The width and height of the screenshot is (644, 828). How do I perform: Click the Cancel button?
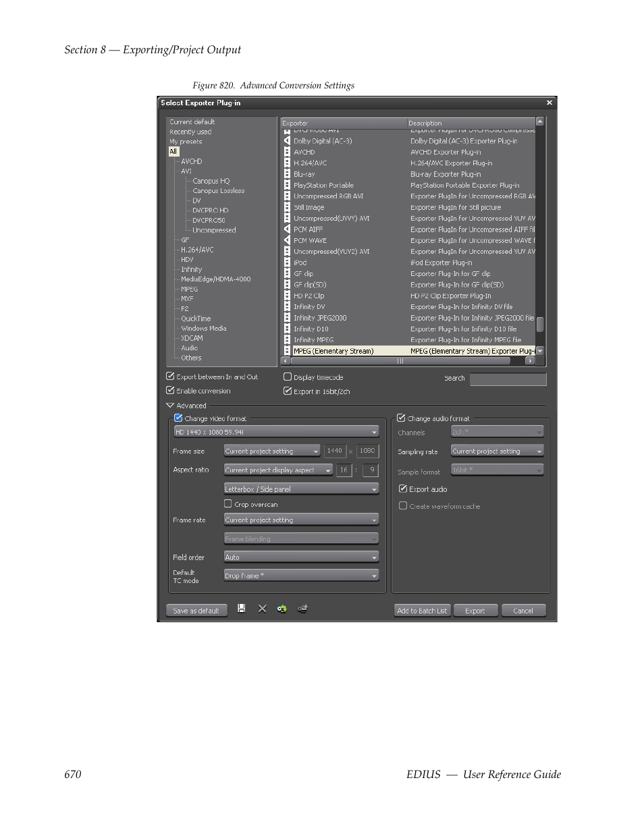pyautogui.click(x=523, y=611)
